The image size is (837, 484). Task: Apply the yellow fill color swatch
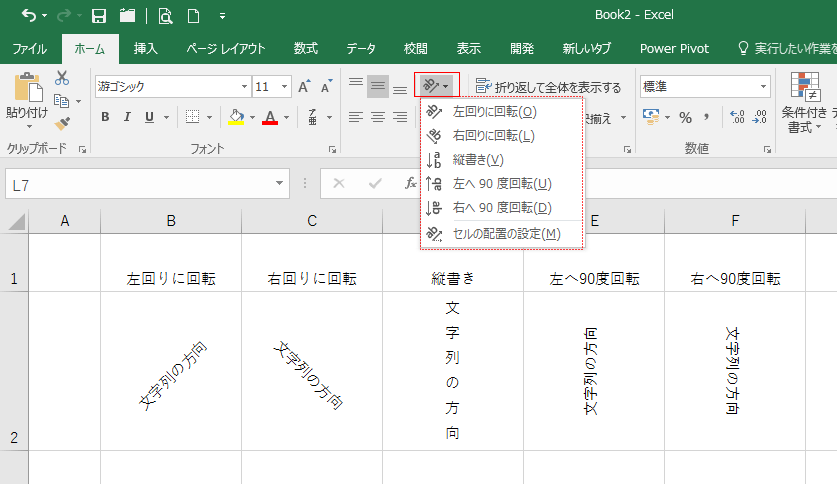[x=235, y=117]
